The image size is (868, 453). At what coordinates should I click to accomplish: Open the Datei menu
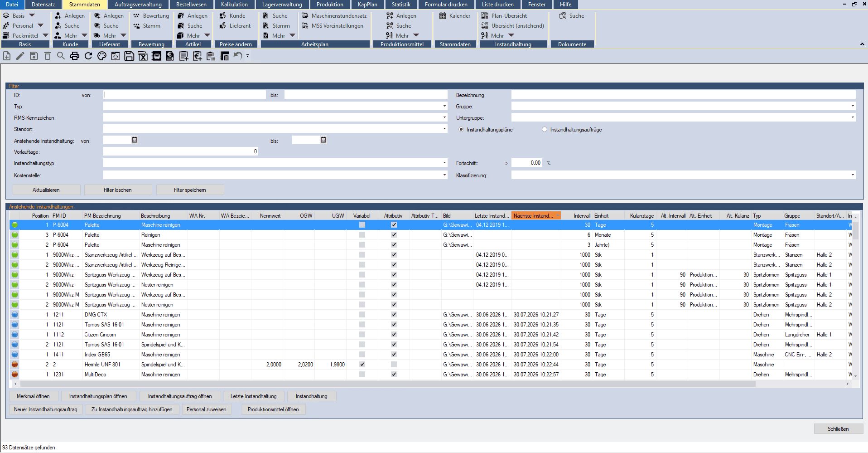pos(12,5)
